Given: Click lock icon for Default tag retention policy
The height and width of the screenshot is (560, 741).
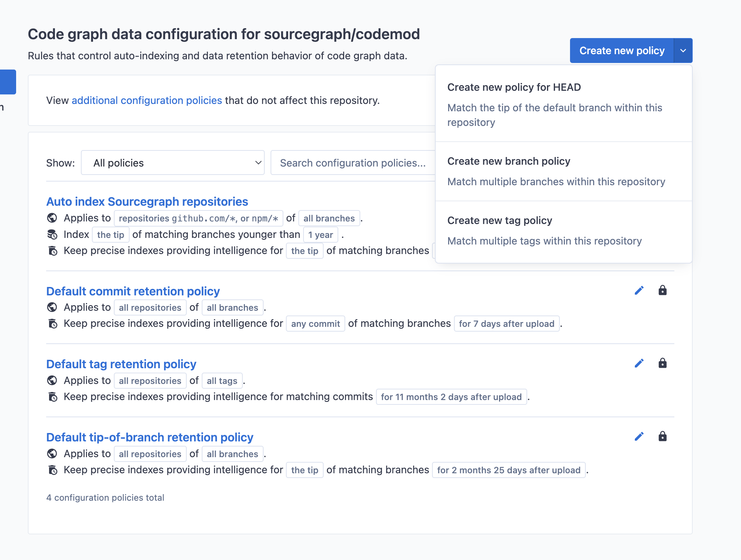Looking at the screenshot, I should pos(662,363).
